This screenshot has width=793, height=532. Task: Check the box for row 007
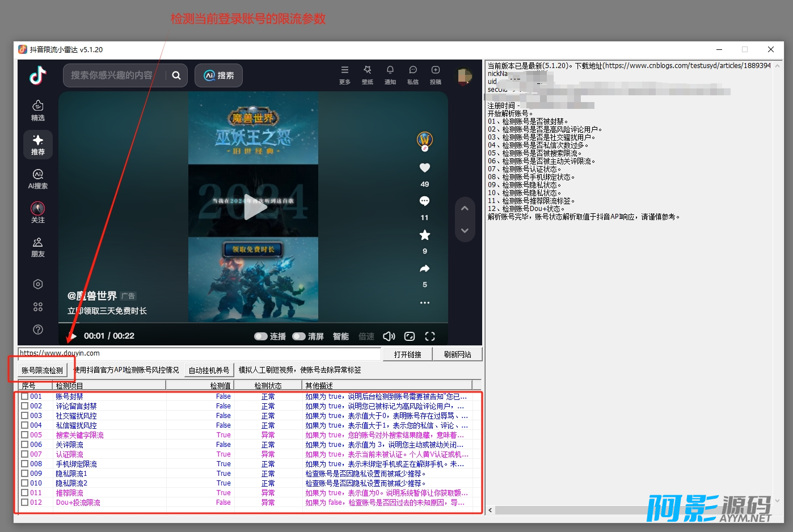pyautogui.click(x=24, y=454)
